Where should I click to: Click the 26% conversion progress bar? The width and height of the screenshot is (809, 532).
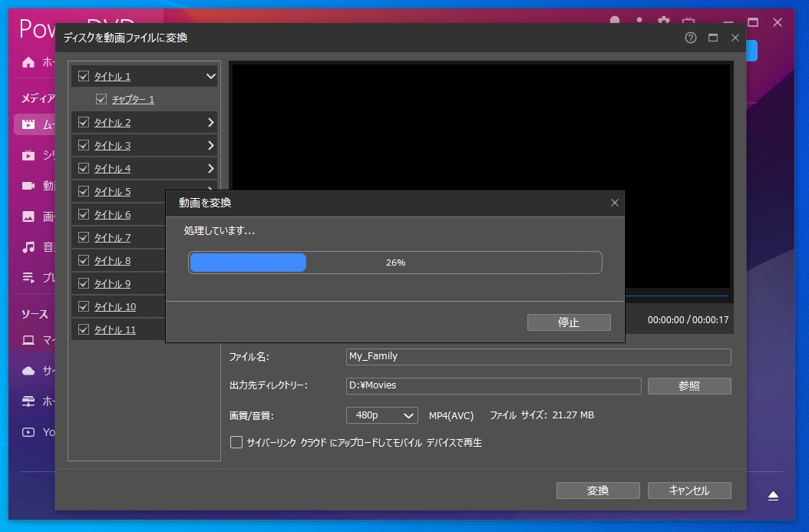(x=395, y=263)
